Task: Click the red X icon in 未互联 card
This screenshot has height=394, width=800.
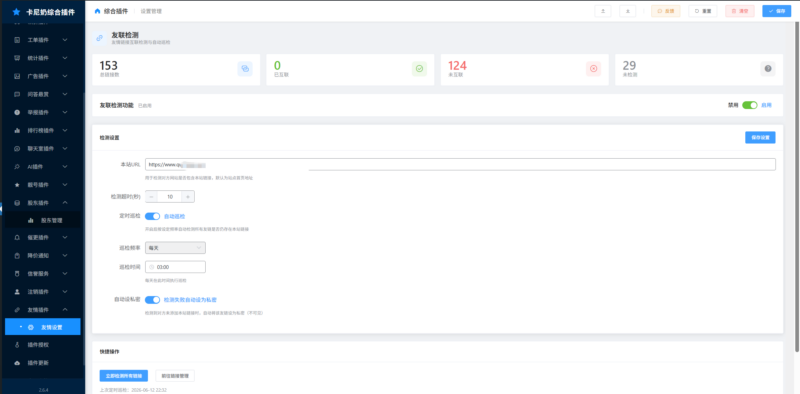Action: click(x=593, y=69)
